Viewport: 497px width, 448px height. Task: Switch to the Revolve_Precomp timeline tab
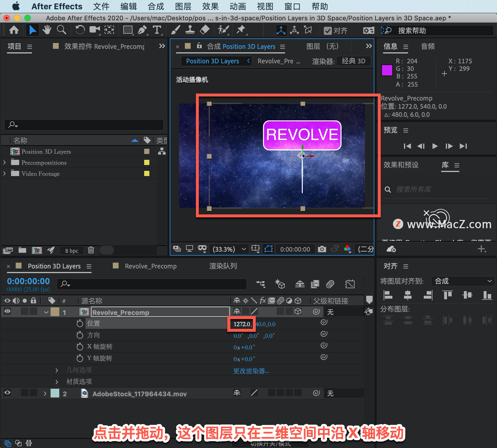(x=151, y=266)
